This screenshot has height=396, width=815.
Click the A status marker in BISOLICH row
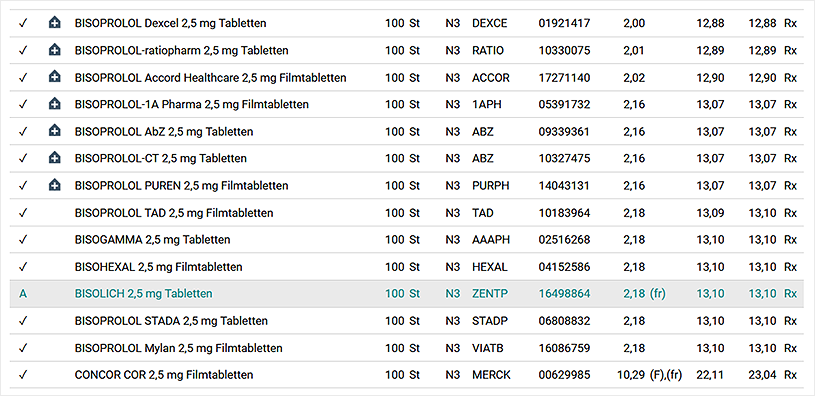(23, 294)
